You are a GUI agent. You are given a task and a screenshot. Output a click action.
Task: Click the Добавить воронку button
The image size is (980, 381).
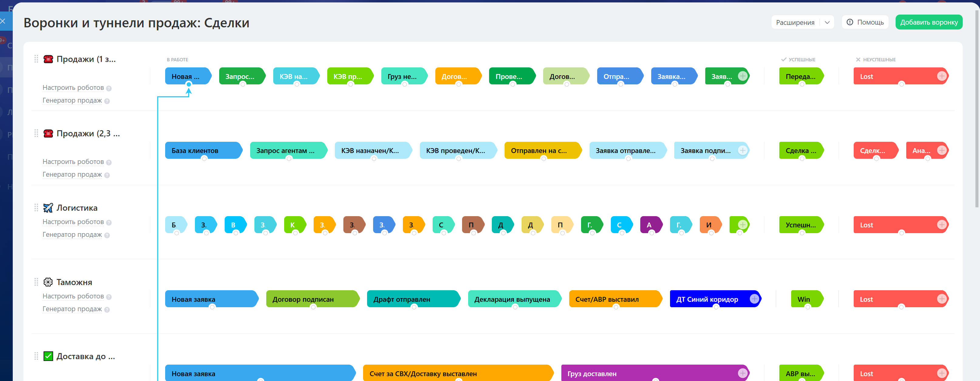pyautogui.click(x=929, y=22)
